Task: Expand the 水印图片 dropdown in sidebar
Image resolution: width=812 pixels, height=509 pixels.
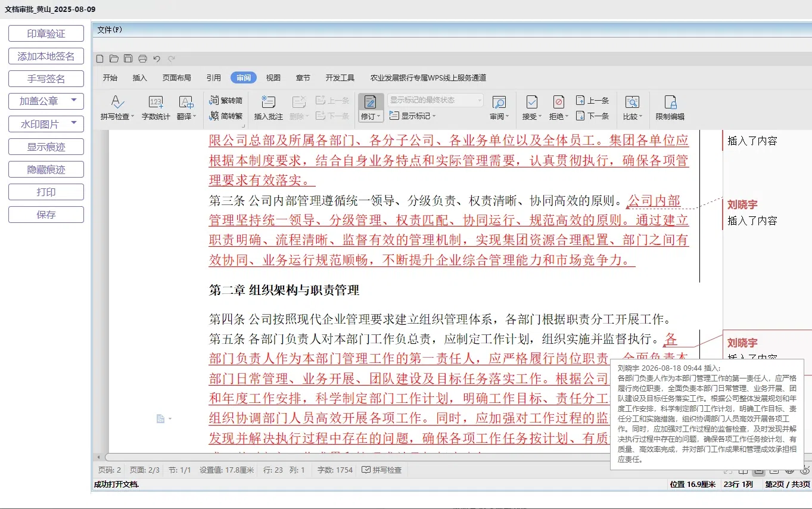Action: click(x=74, y=123)
